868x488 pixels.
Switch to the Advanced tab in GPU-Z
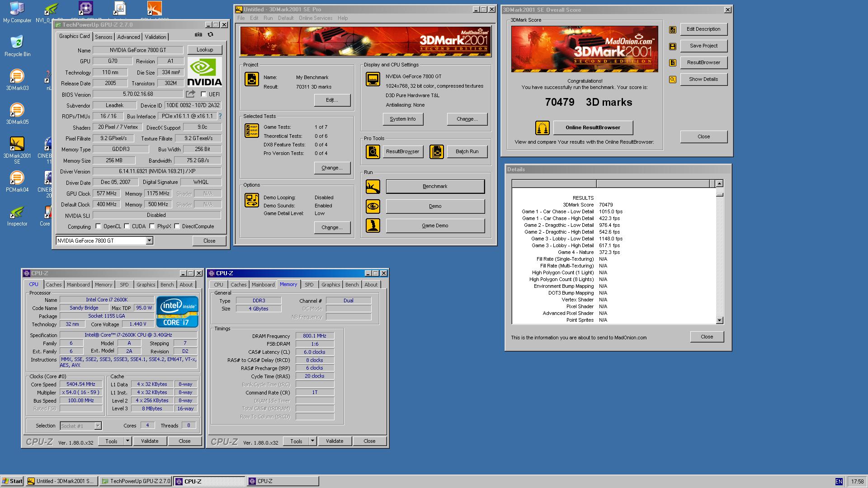(x=128, y=37)
